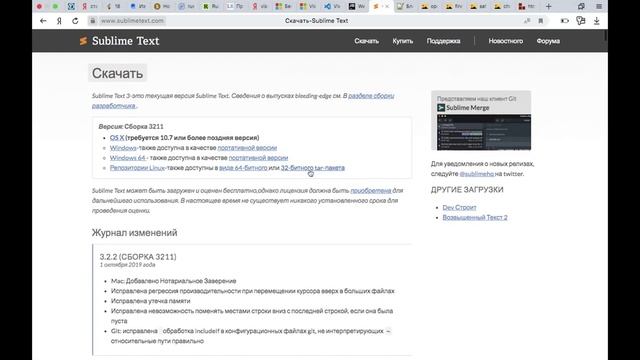
Task: Open portable version link in Windows 64 row
Action: [x=258, y=158]
